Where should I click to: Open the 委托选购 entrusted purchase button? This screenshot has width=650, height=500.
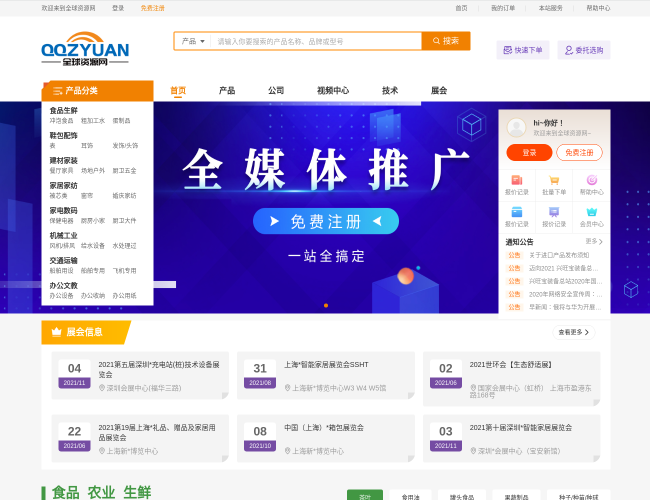[x=584, y=50]
